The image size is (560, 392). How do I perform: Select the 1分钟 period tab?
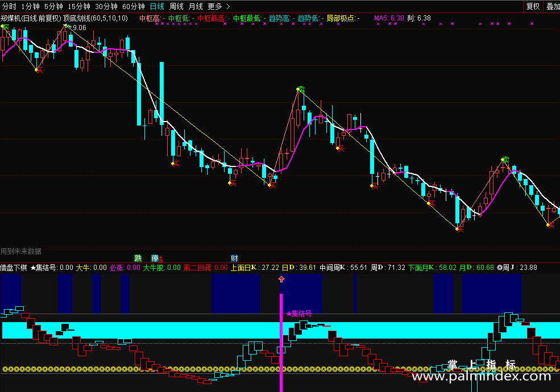(x=30, y=6)
